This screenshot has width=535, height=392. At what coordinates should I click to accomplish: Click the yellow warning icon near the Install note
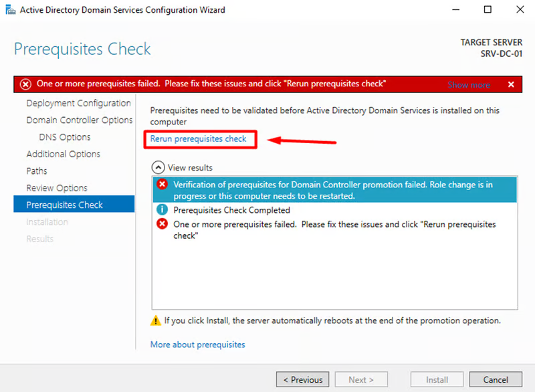156,321
